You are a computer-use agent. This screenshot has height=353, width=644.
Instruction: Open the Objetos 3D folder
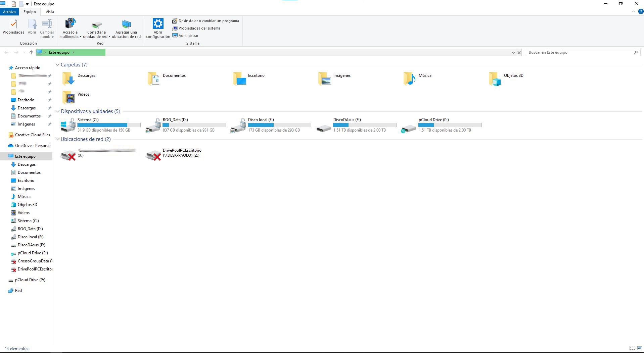495,79
